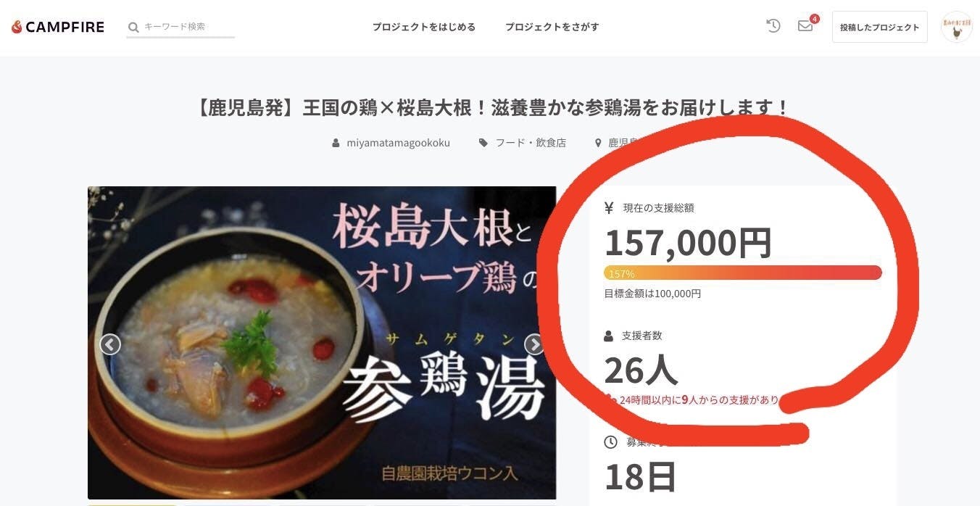Screen dimensions: 980x506
Task: Open the miyamatamagookoku owner link
Action: click(x=398, y=143)
